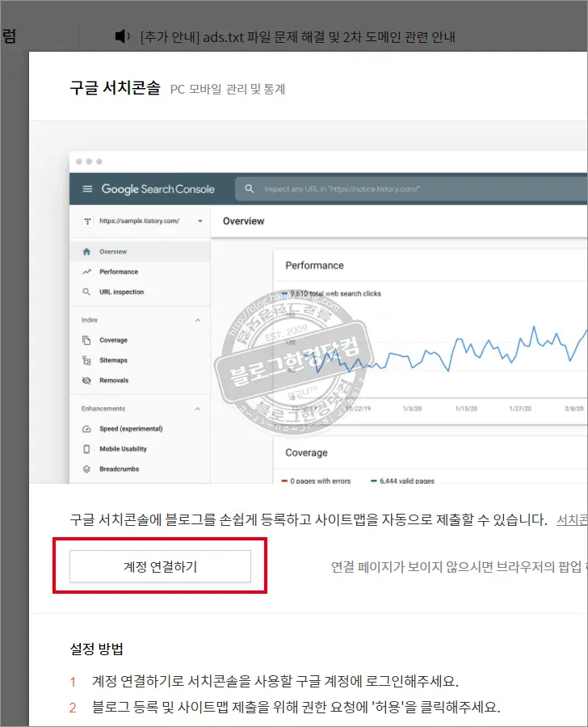Click the 'total web search clicks' legend
The width and height of the screenshot is (588, 727).
click(x=331, y=293)
